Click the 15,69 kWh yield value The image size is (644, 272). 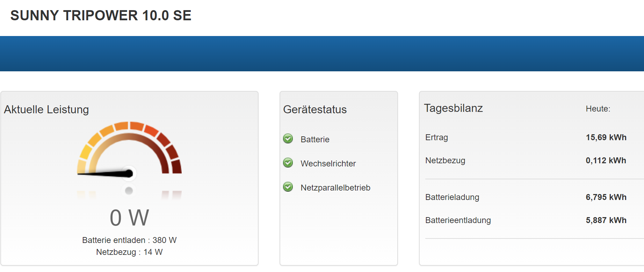606,137
